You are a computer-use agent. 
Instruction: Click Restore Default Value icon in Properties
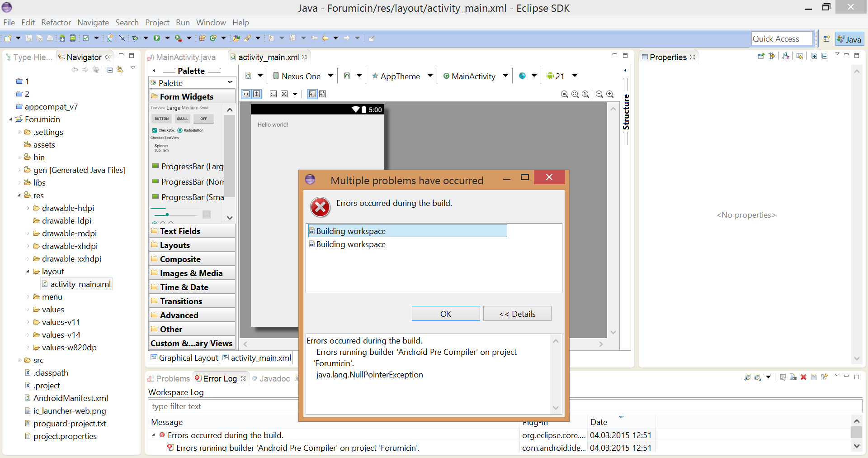(800, 56)
